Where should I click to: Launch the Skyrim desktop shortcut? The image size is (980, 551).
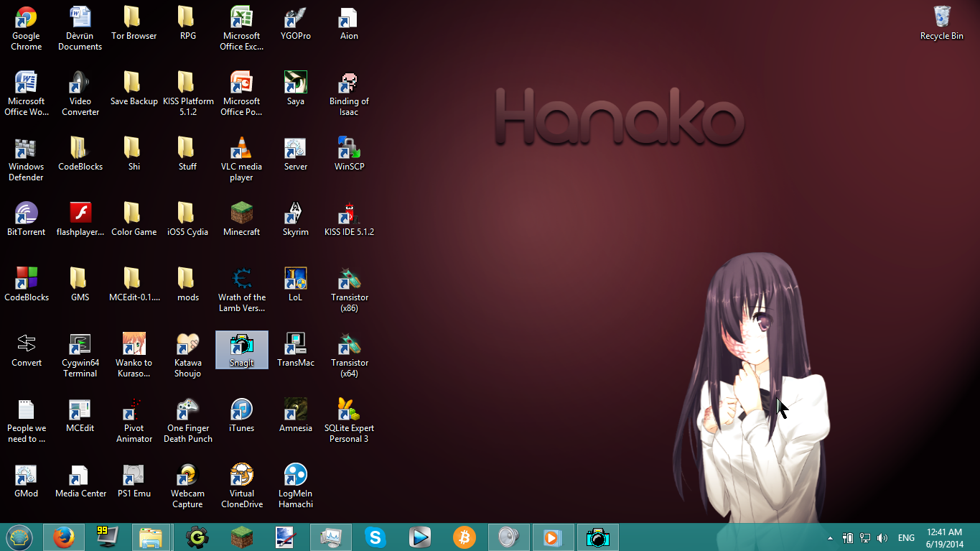point(296,220)
